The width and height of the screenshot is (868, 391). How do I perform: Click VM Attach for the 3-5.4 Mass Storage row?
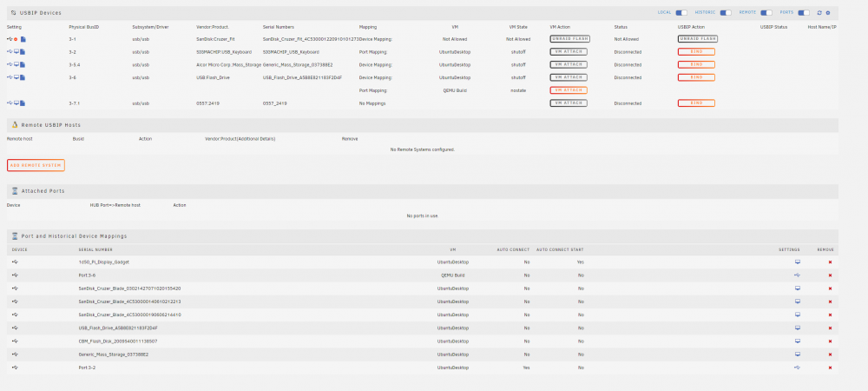tap(569, 65)
